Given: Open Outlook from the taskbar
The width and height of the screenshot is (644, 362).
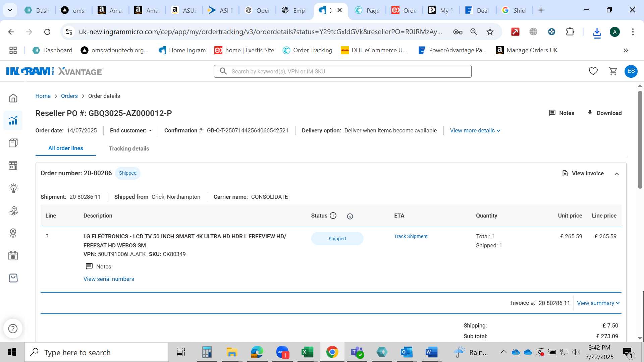Looking at the screenshot, I should point(407,352).
